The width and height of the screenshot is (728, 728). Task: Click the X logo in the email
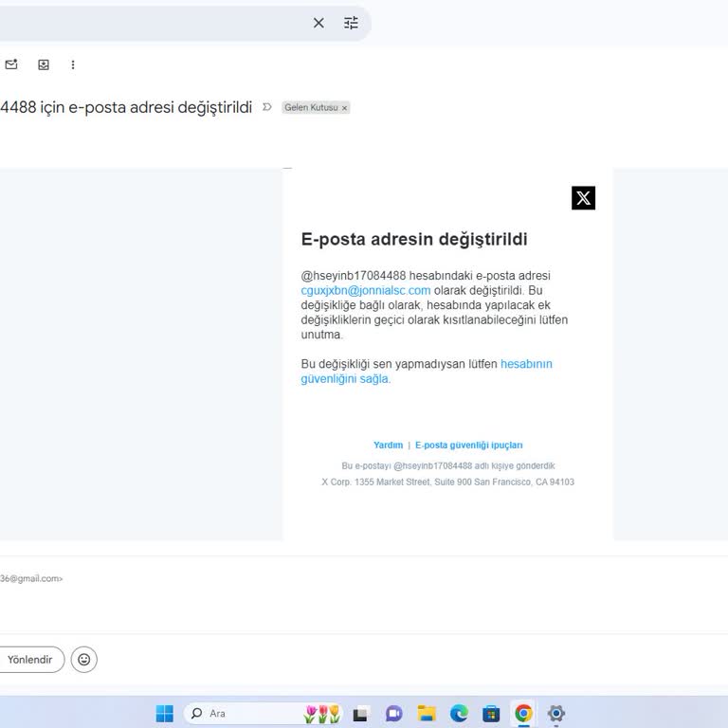583,198
